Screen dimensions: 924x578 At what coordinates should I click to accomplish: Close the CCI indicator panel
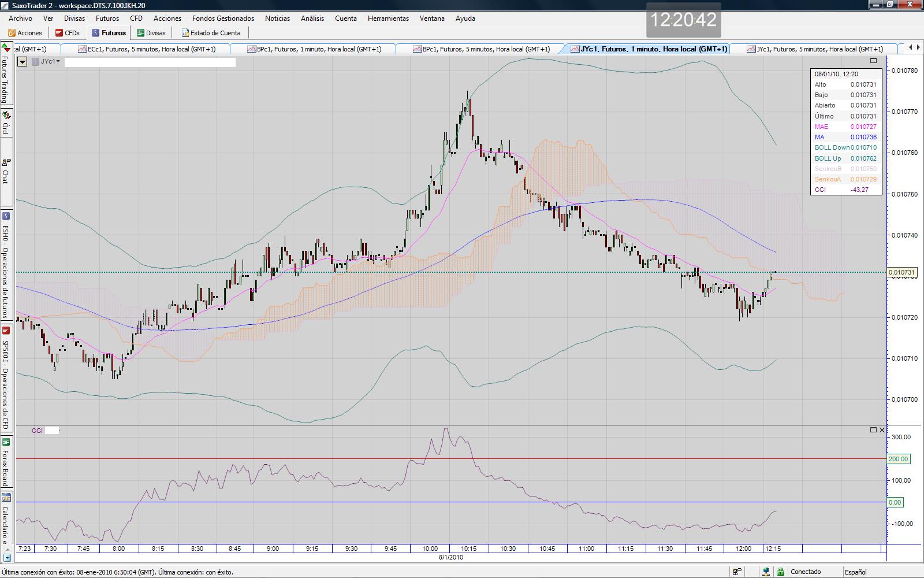(x=882, y=429)
